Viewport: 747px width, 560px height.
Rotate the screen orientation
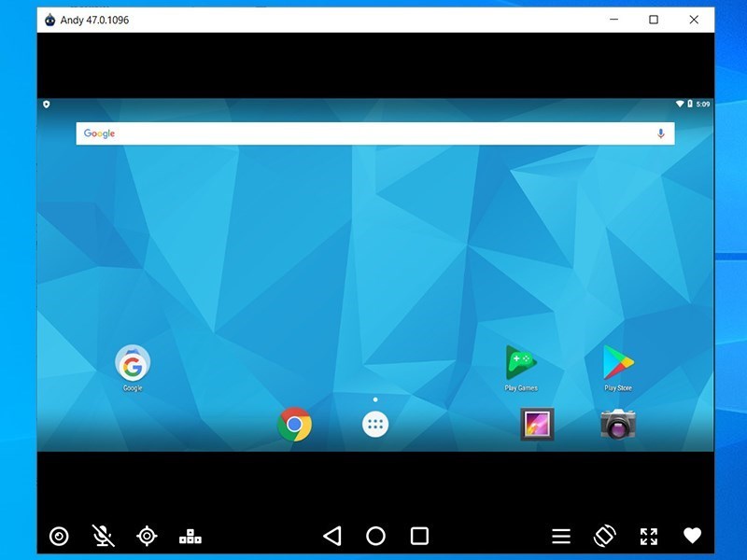tap(605, 536)
